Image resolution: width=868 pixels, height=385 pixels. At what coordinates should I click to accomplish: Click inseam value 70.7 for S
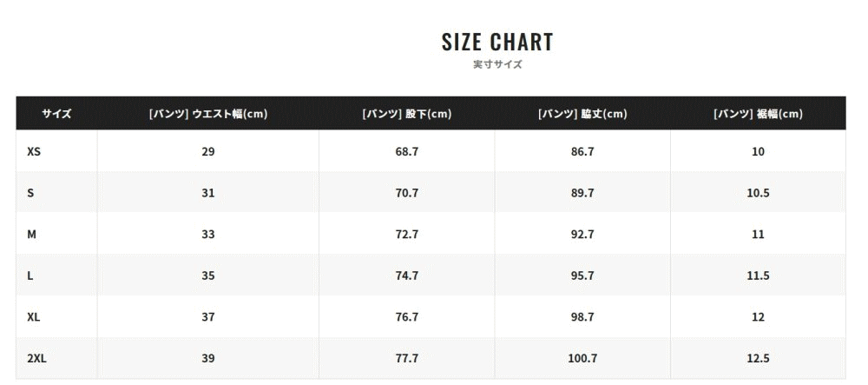pos(407,193)
